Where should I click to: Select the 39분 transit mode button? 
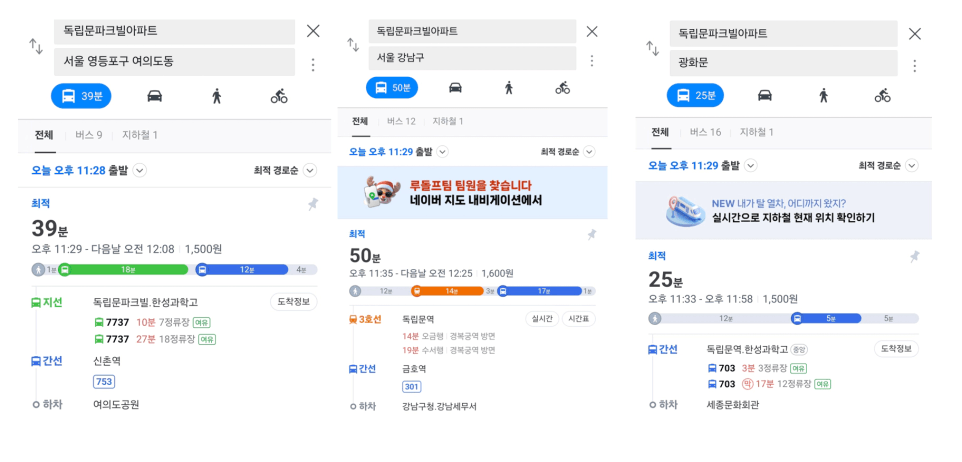tap(81, 96)
